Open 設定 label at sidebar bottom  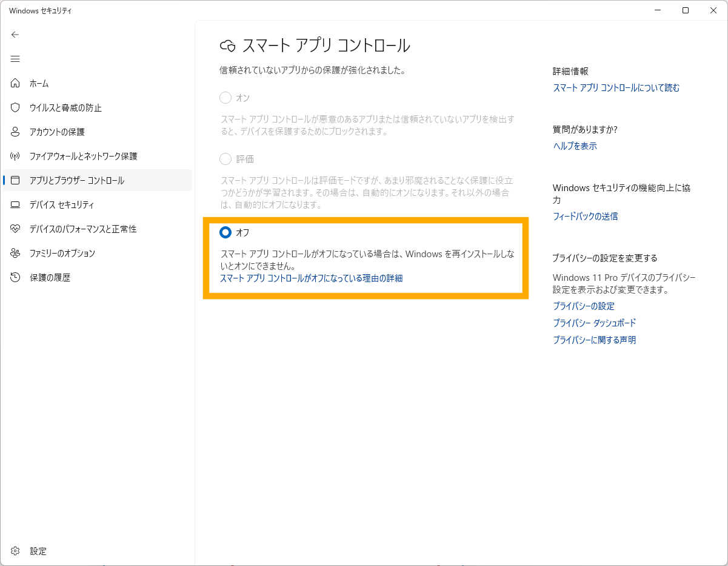(38, 551)
